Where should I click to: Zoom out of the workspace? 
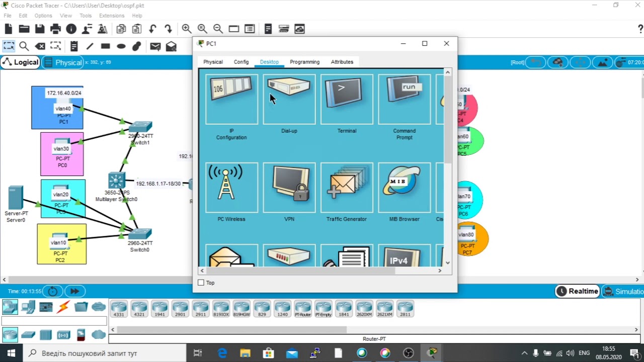point(218,29)
